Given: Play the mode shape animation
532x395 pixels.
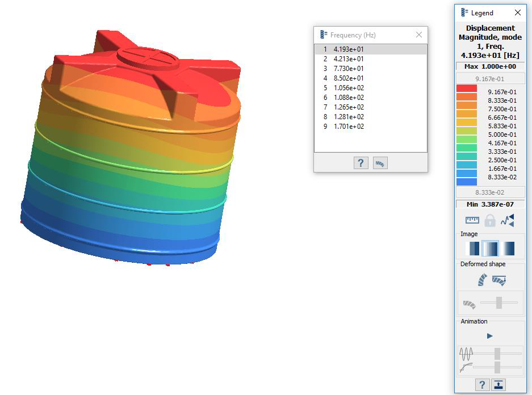Looking at the screenshot, I should 490,336.
